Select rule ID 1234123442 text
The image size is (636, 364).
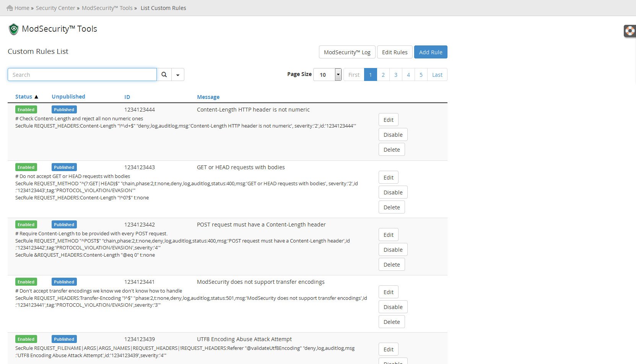click(140, 225)
